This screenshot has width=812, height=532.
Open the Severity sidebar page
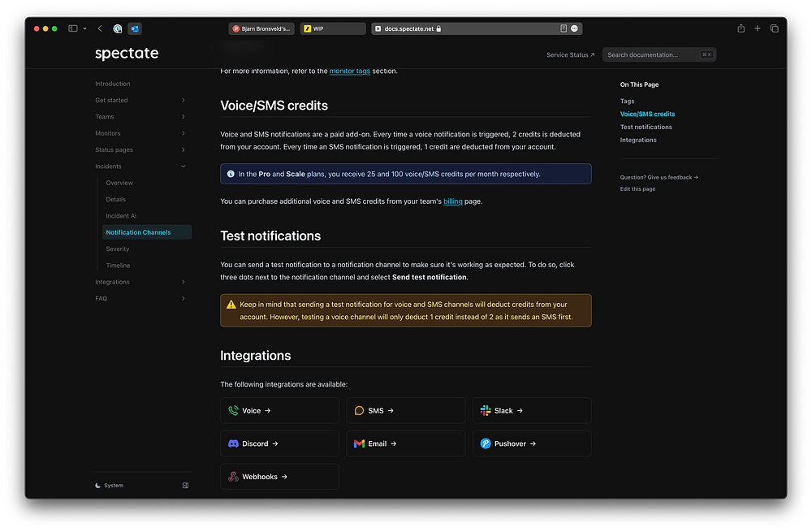(118, 249)
